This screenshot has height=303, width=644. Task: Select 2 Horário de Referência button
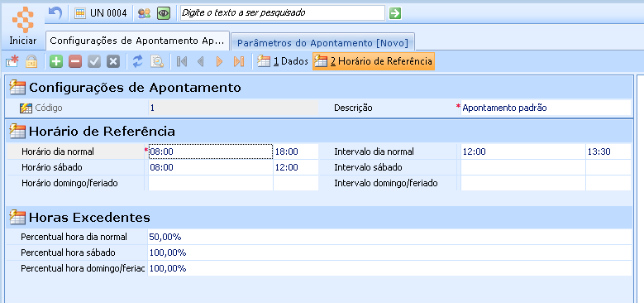click(374, 61)
